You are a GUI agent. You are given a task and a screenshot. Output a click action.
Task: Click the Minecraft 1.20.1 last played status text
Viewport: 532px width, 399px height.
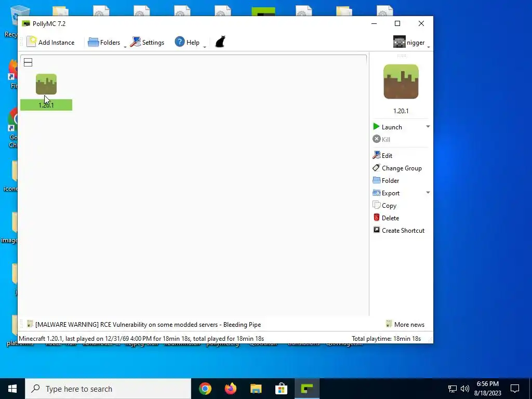pyautogui.click(x=141, y=339)
